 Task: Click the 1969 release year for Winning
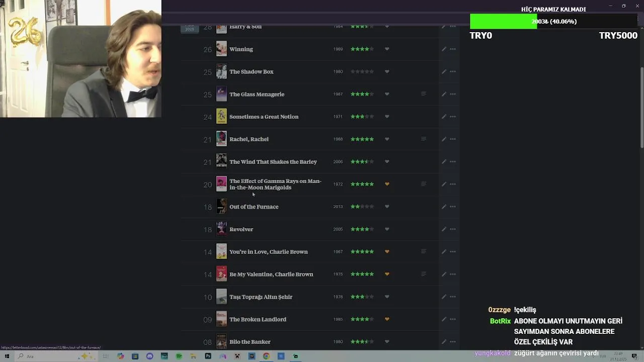click(x=338, y=49)
